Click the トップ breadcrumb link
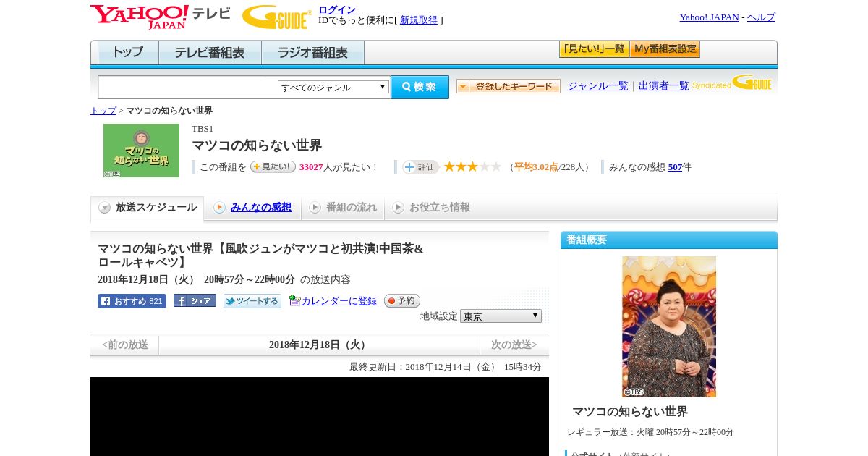The width and height of the screenshot is (868, 456). [x=103, y=111]
